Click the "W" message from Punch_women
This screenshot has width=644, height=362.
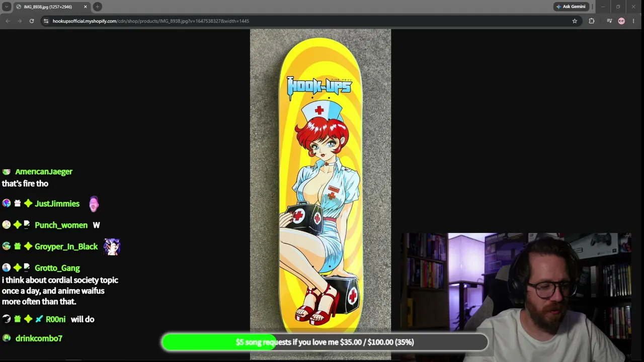(x=96, y=225)
